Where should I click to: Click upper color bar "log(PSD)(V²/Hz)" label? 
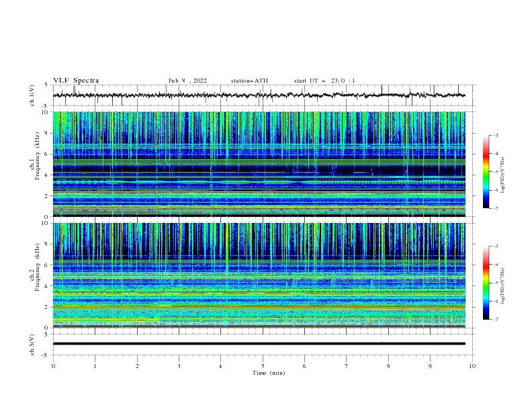pos(502,175)
